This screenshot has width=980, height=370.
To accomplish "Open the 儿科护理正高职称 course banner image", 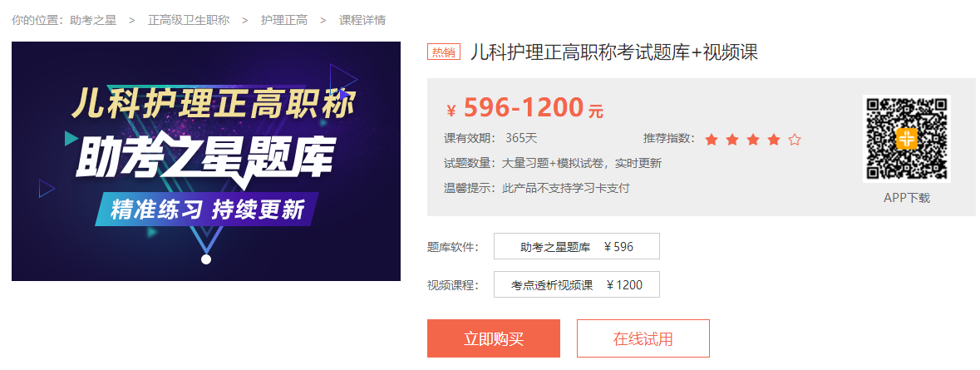I will (x=206, y=161).
